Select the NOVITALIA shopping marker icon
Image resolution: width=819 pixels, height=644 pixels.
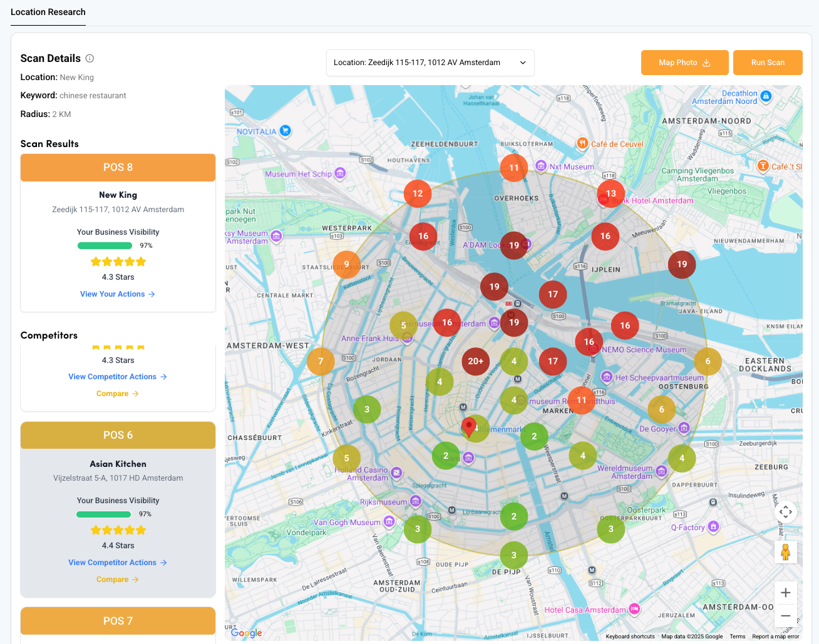tap(286, 131)
